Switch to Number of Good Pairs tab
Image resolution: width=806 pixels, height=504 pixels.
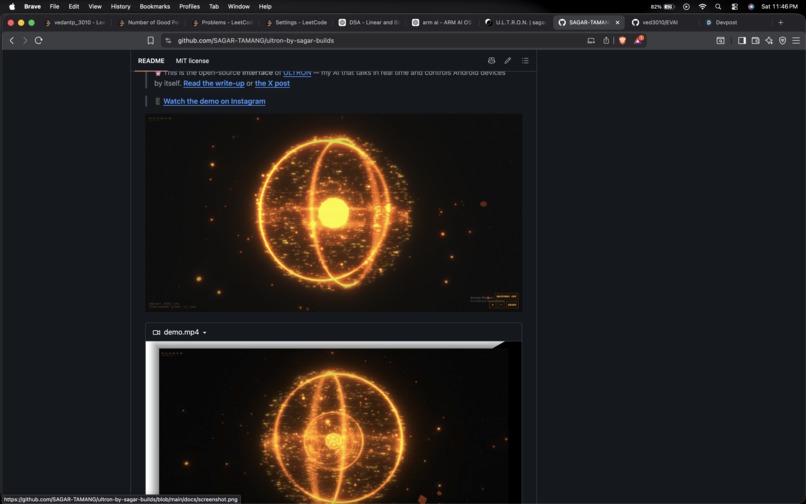click(x=149, y=23)
